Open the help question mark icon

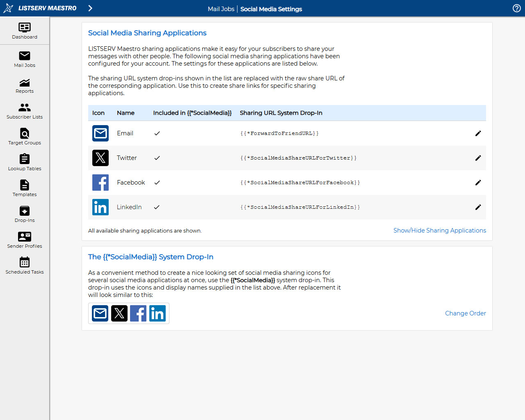(517, 8)
